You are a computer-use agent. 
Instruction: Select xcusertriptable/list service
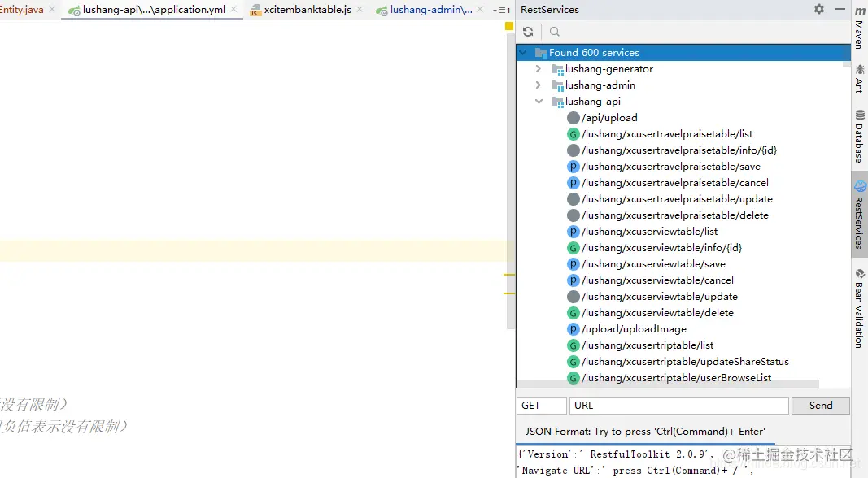click(648, 345)
